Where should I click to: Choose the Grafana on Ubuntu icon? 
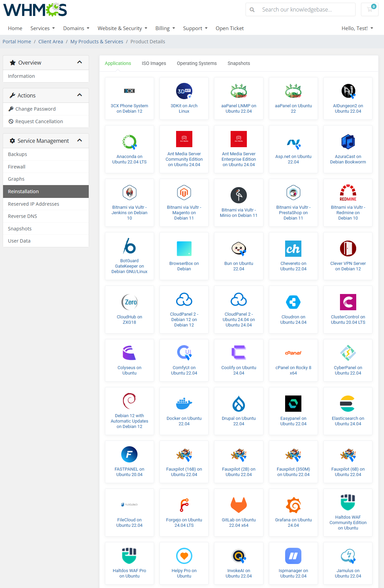pyautogui.click(x=293, y=505)
